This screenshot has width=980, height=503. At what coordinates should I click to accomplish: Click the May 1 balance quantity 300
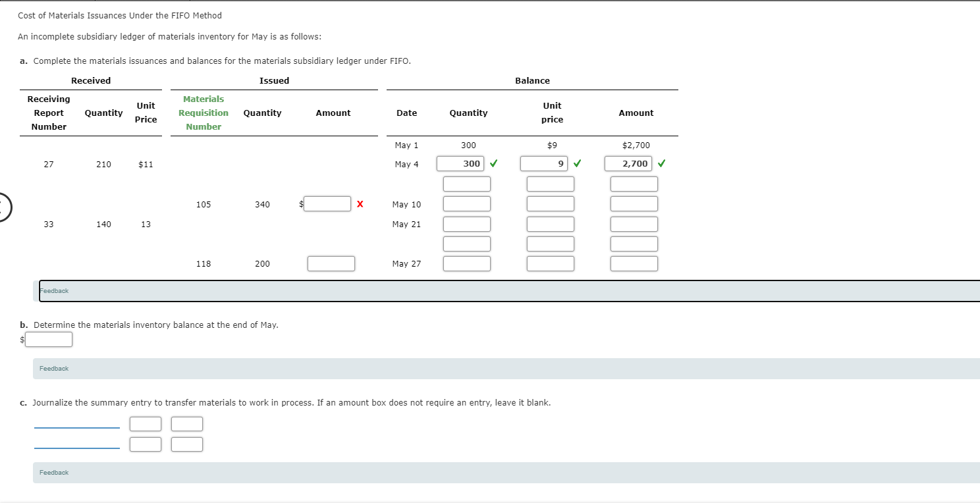pyautogui.click(x=468, y=145)
